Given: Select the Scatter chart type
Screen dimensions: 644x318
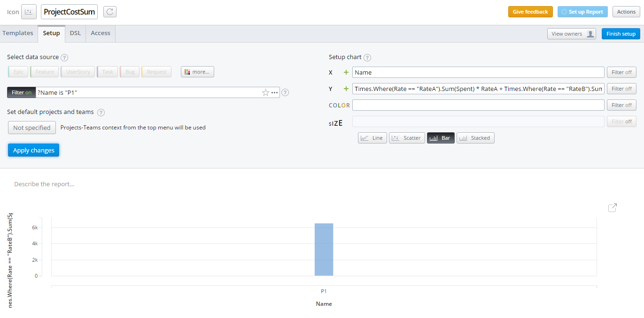Looking at the screenshot, I should tap(407, 138).
